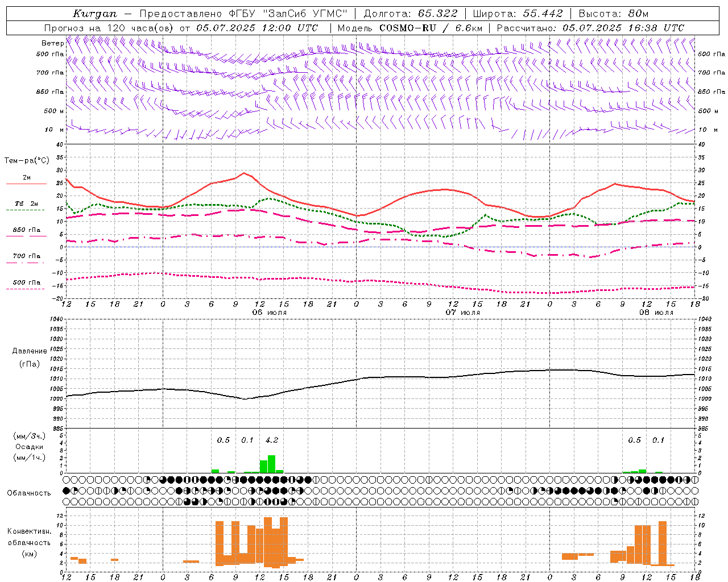728x582 pixels.
Task: Click the "Широта: 55.442" header field
Action: tap(518, 14)
